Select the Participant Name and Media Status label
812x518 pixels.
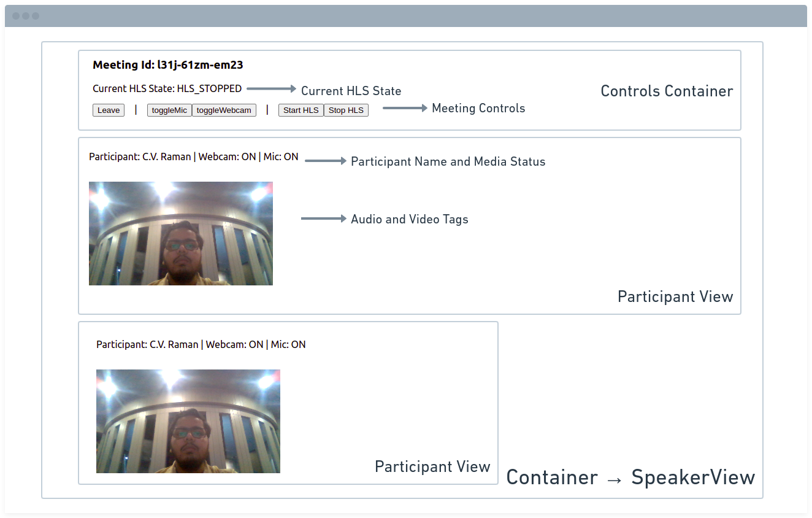pyautogui.click(x=448, y=162)
